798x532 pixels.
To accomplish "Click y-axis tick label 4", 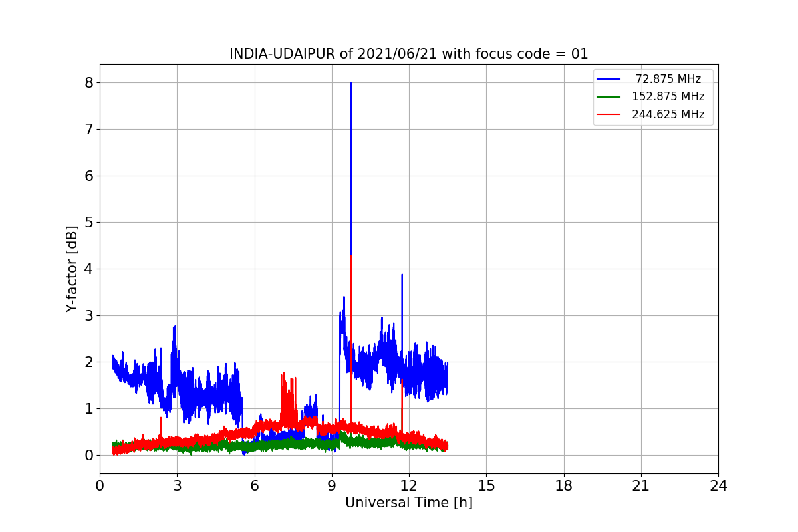I will [88, 269].
